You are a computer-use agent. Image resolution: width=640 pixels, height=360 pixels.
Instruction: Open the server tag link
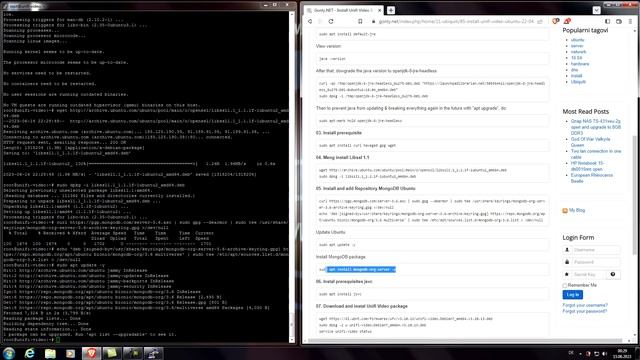point(577,46)
